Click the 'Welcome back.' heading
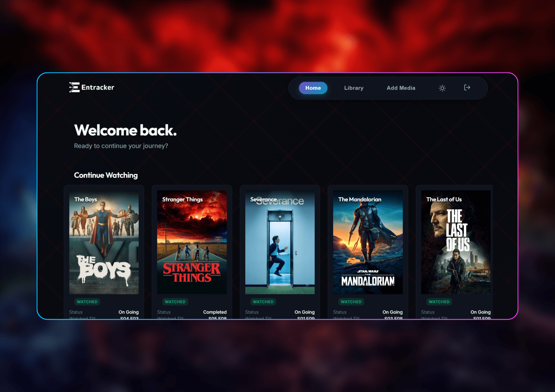Viewport: 555px width, 392px height. 125,130
